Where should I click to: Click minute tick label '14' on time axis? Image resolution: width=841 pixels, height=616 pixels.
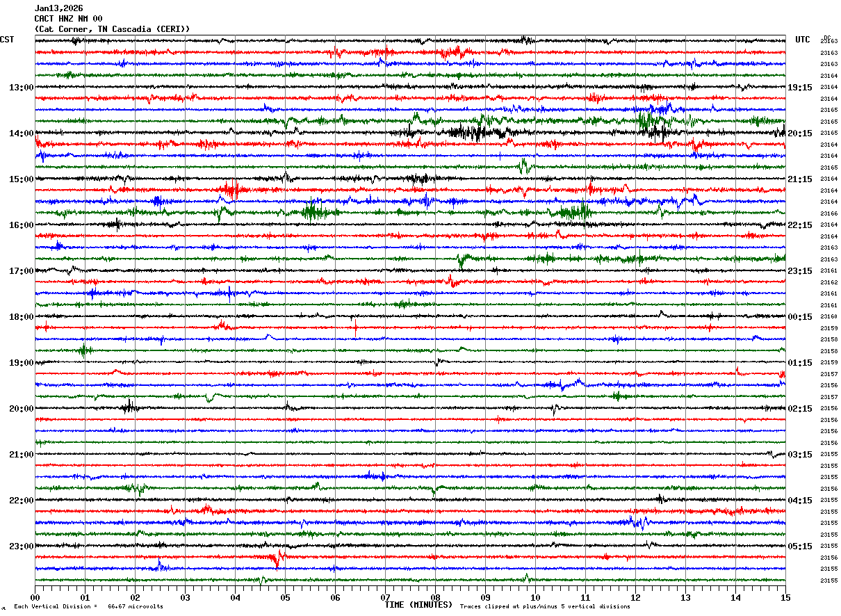[735, 597]
